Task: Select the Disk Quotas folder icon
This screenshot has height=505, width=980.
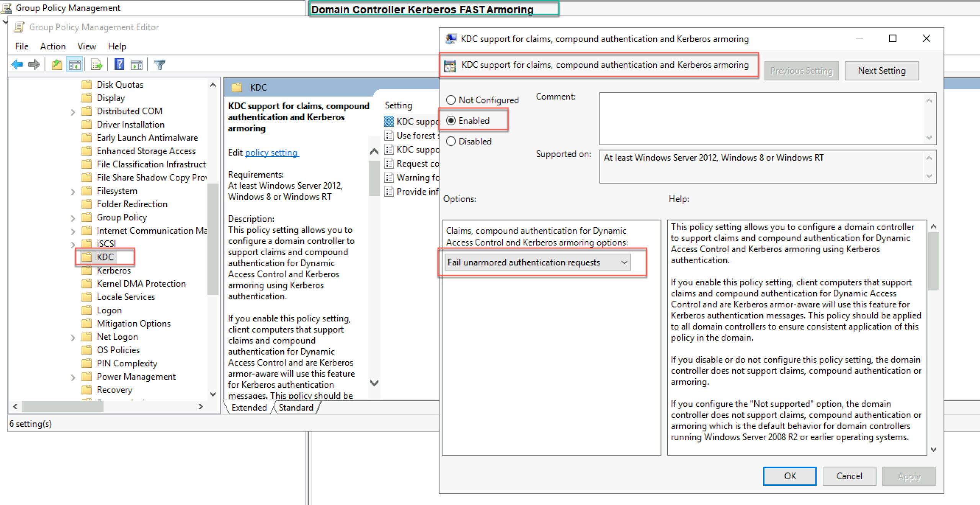Action: pyautogui.click(x=87, y=84)
